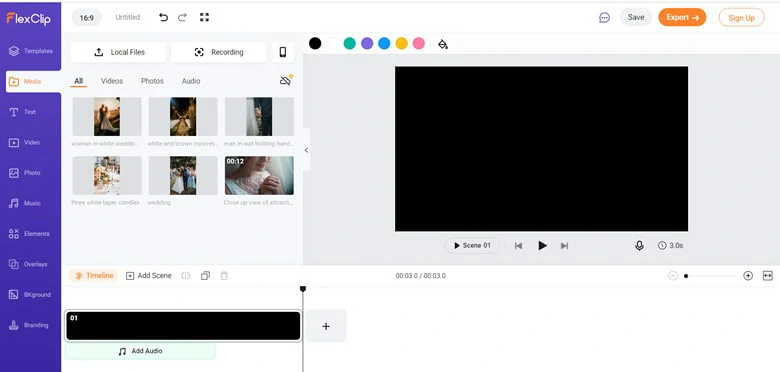780x372 pixels.
Task: Upload from mobile phone icon
Action: (283, 52)
